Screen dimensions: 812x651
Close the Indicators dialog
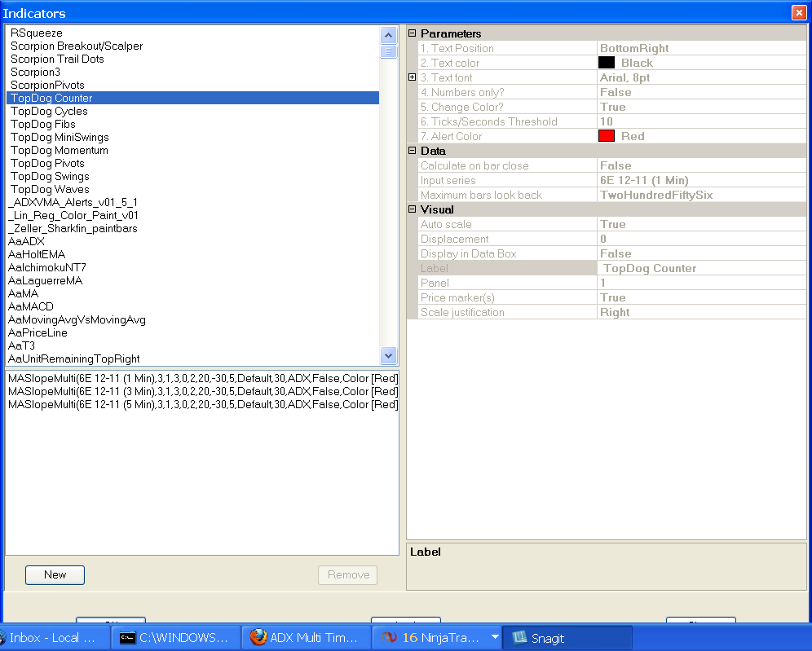tap(799, 12)
